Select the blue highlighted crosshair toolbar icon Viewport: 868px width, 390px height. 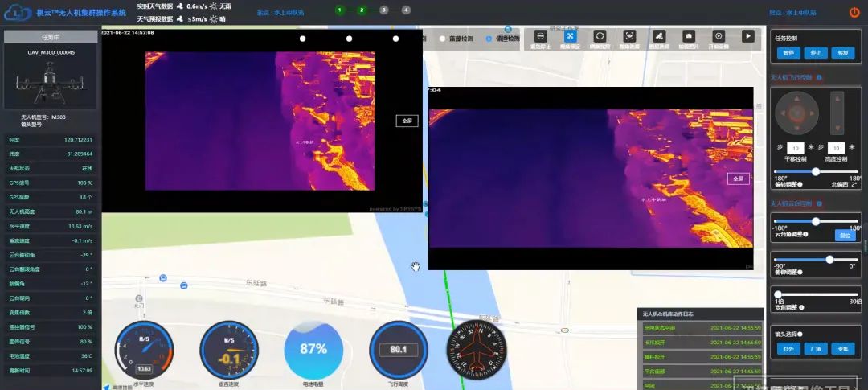(x=571, y=36)
